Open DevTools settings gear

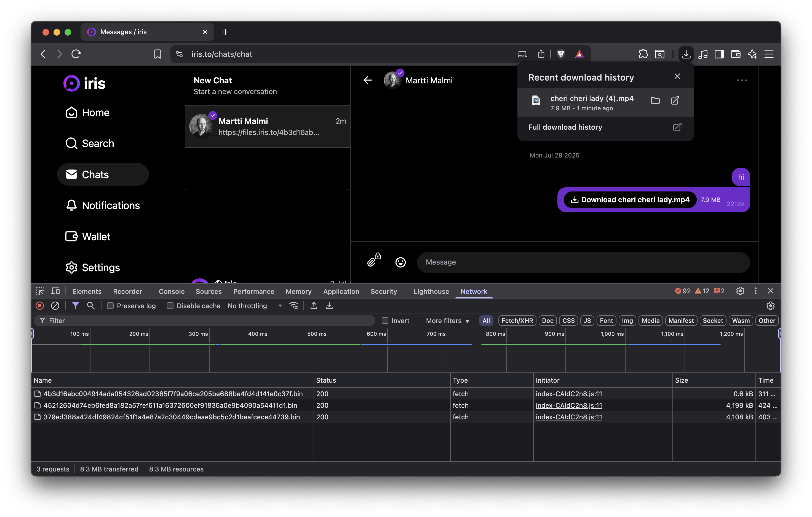tap(740, 291)
